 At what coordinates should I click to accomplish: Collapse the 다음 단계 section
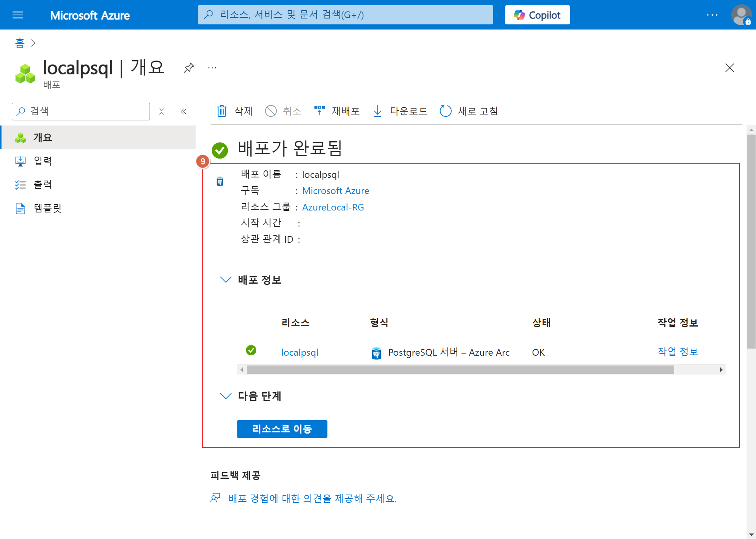tap(226, 396)
